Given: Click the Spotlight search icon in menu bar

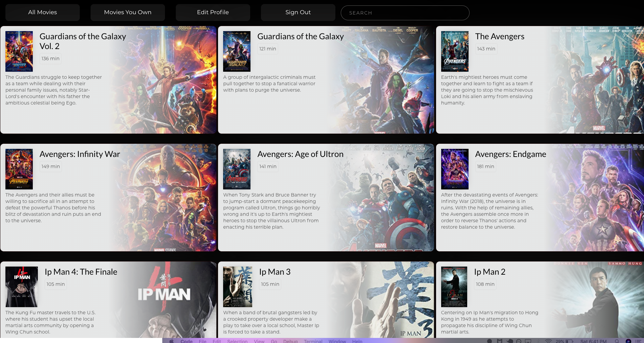Looking at the screenshot, I should (617, 341).
